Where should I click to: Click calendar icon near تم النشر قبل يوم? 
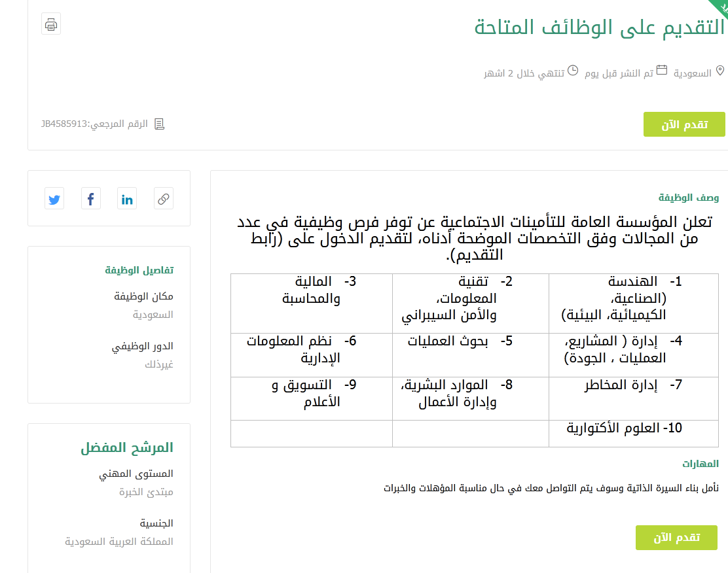(x=662, y=70)
